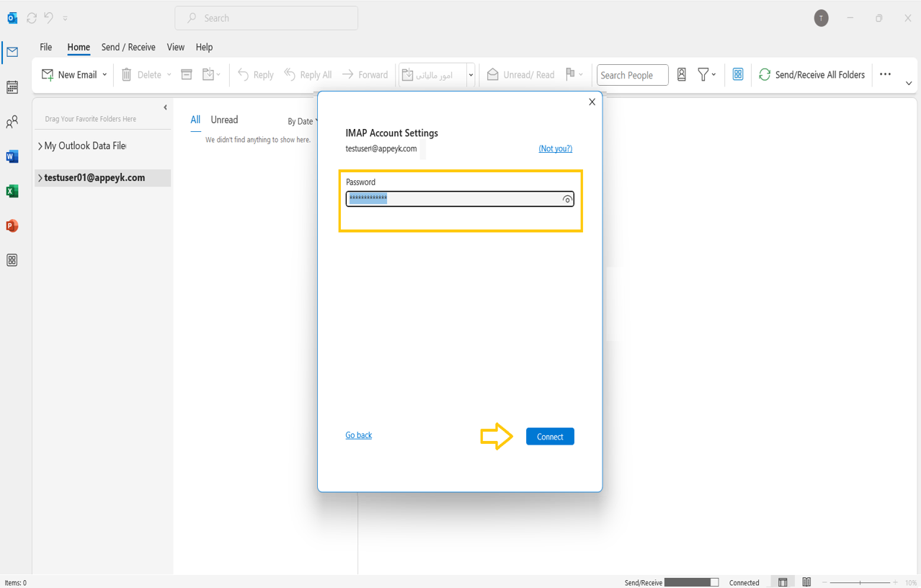
Task: Open the Help tab
Action: [x=204, y=47]
